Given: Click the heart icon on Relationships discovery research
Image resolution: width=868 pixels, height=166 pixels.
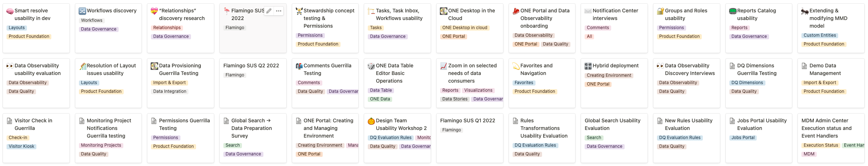Looking at the screenshot, I should pyautogui.click(x=154, y=11).
